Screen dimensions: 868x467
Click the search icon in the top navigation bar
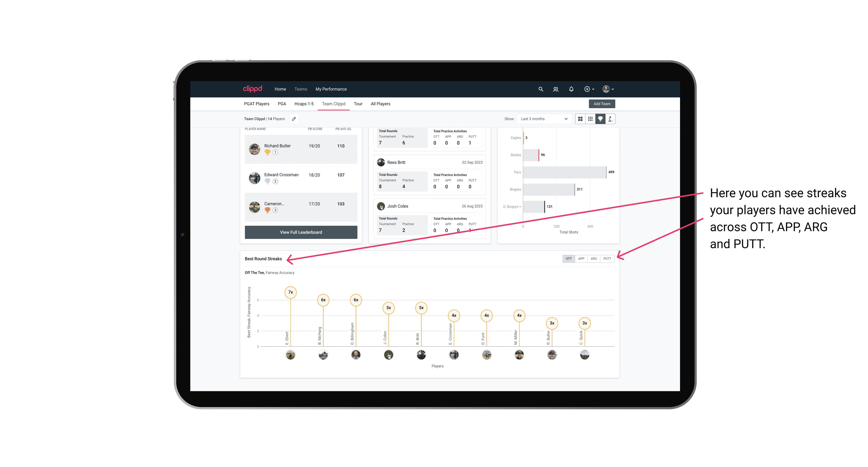pyautogui.click(x=540, y=89)
